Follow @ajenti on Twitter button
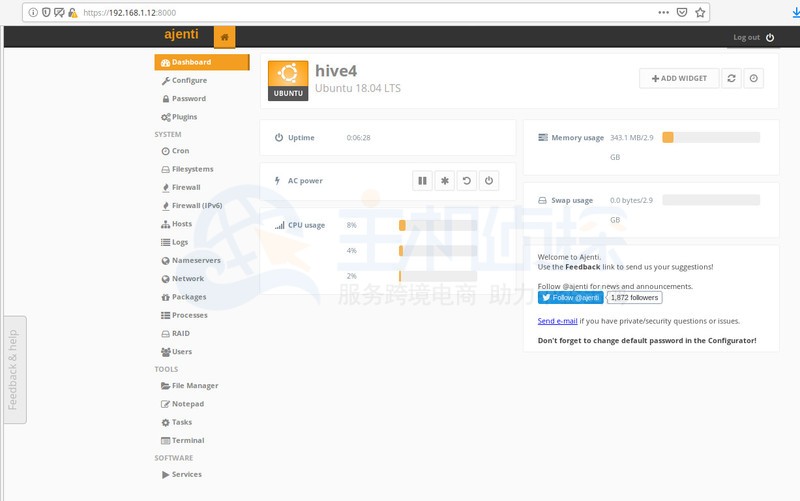 click(570, 297)
